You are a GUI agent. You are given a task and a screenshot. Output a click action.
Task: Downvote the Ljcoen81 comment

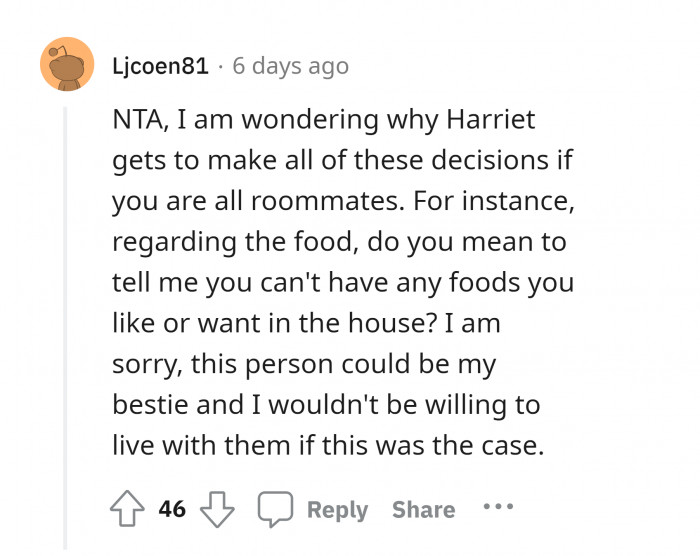point(215,509)
